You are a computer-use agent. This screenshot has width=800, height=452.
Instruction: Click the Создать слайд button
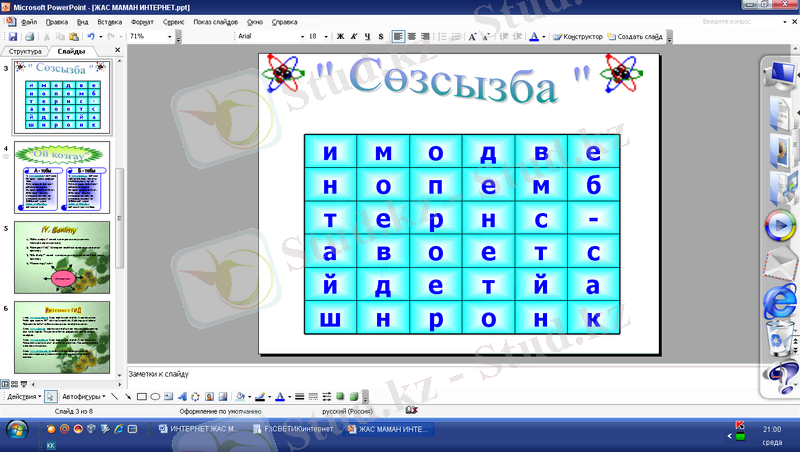635,36
